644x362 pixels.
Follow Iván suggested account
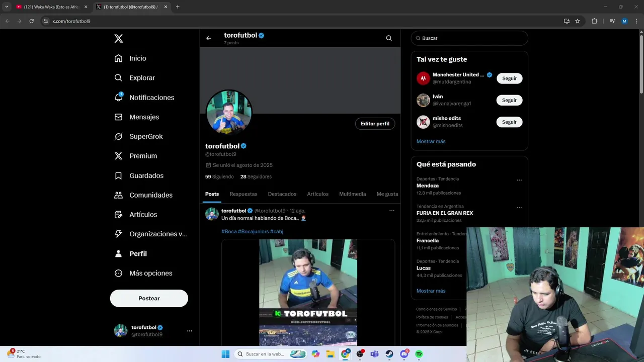[x=509, y=100]
